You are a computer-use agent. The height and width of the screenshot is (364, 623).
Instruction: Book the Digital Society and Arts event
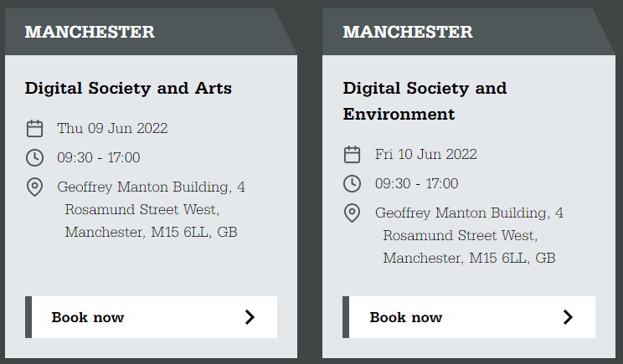151,317
